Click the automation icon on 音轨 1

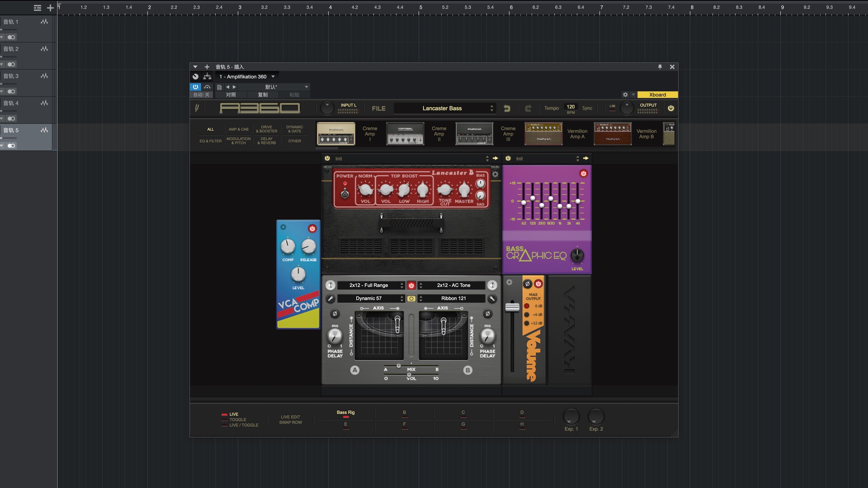[x=44, y=22]
